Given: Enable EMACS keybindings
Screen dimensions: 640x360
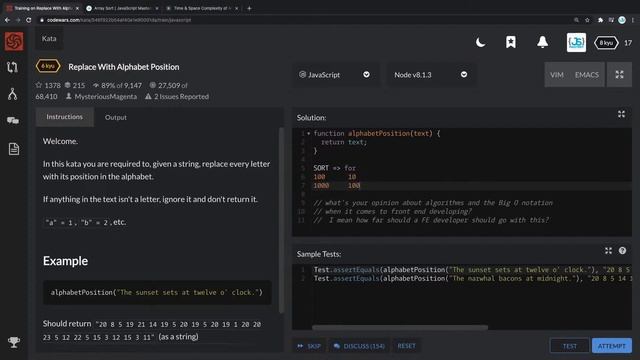Looking at the screenshot, I should pyautogui.click(x=587, y=75).
